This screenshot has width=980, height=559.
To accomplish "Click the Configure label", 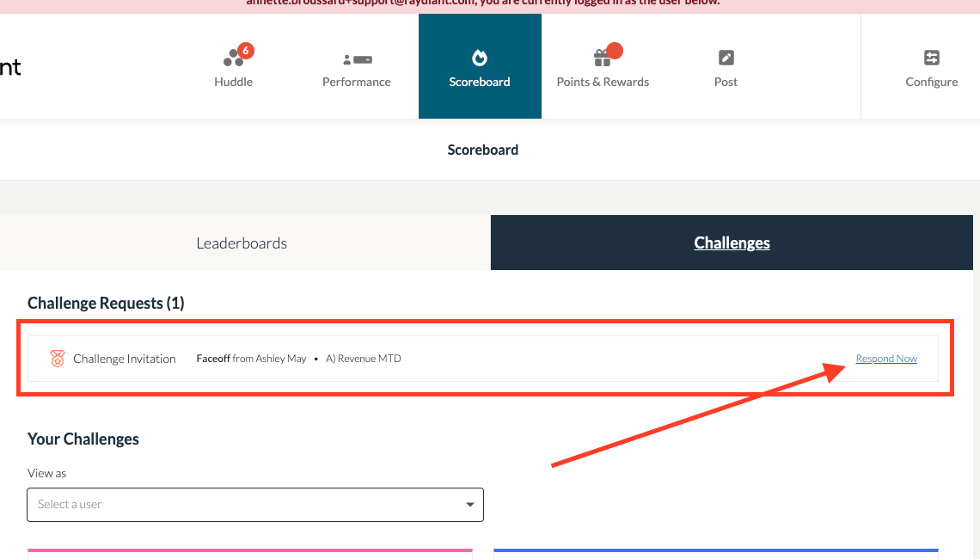I will [x=931, y=82].
